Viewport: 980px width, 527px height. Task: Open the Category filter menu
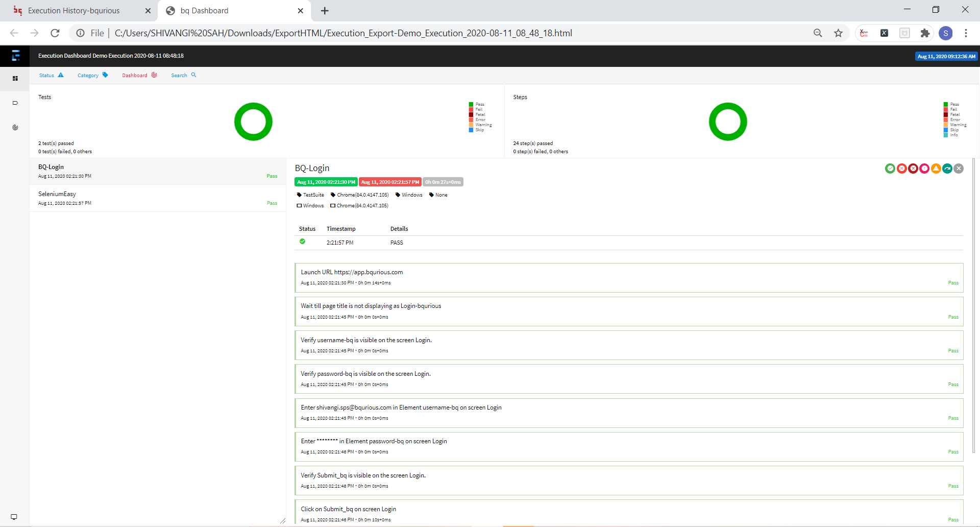93,75
